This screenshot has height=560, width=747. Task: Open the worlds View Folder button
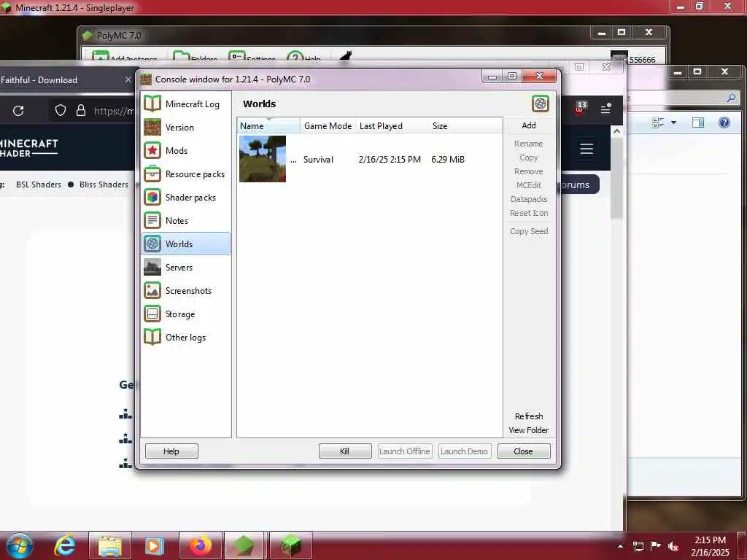pyautogui.click(x=529, y=430)
